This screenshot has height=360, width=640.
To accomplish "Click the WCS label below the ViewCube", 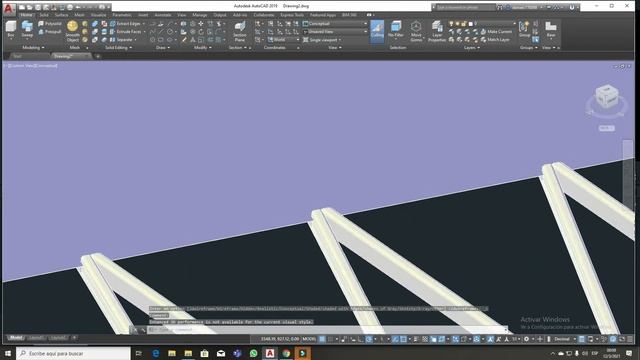I will (607, 128).
